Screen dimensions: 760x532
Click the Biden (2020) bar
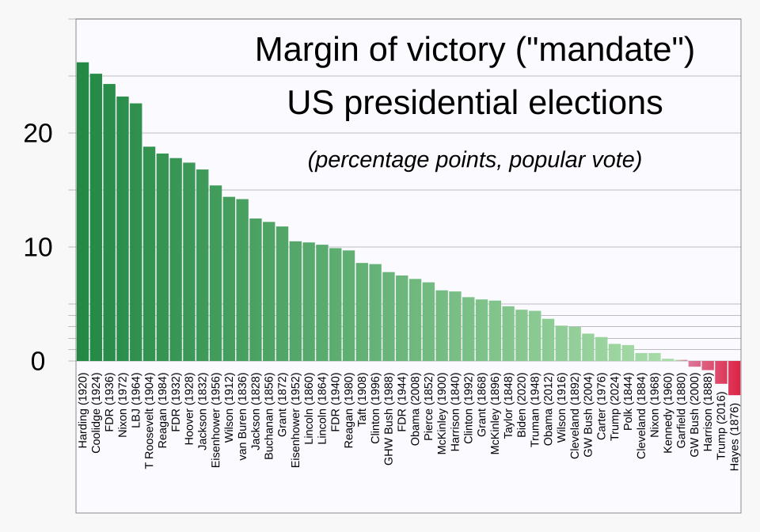[x=522, y=336]
